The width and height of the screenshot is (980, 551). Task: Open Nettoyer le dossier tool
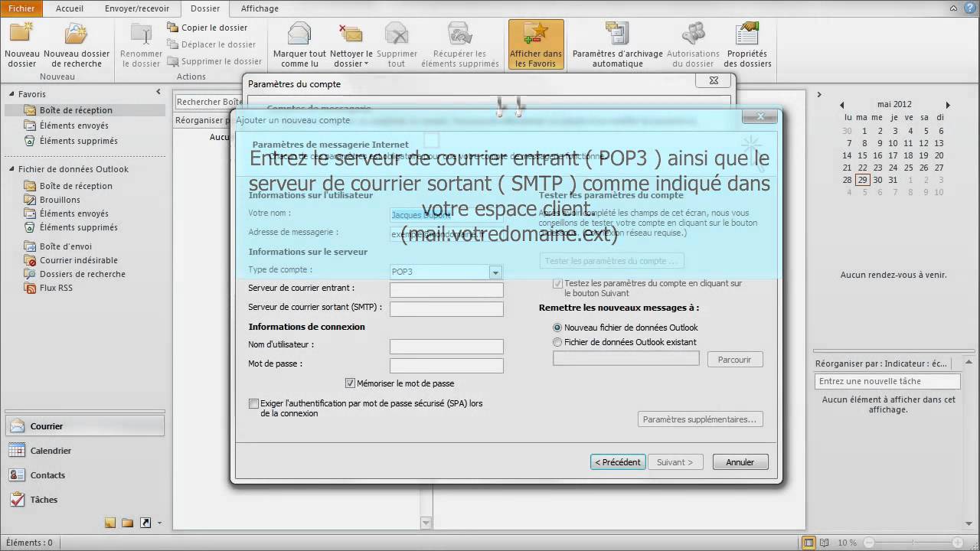pyautogui.click(x=351, y=46)
